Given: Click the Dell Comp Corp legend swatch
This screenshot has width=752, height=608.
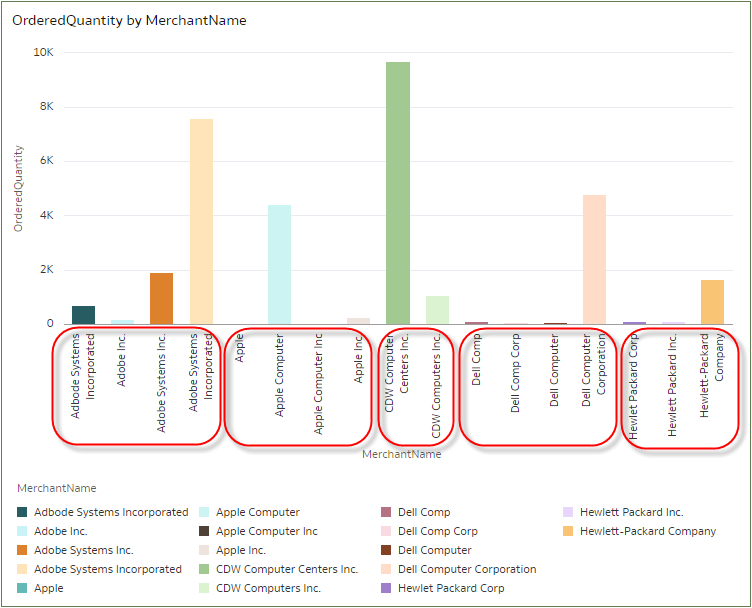Looking at the screenshot, I should pyautogui.click(x=386, y=531).
